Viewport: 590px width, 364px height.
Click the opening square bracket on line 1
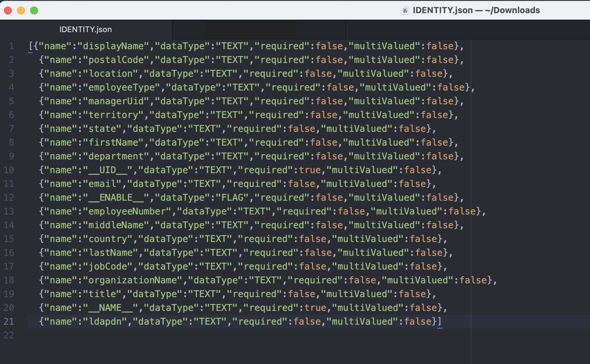click(x=31, y=46)
